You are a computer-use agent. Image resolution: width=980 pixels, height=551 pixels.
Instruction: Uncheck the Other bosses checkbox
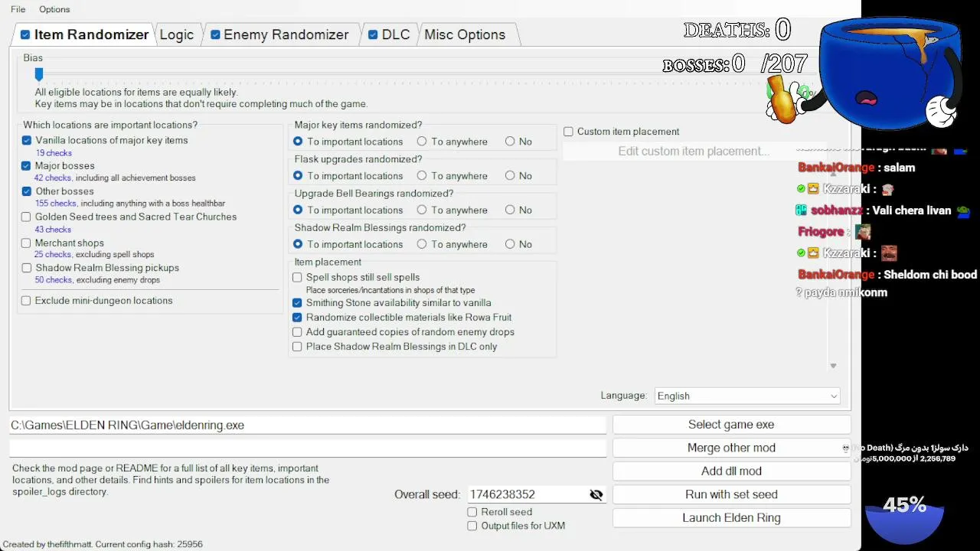[27, 191]
